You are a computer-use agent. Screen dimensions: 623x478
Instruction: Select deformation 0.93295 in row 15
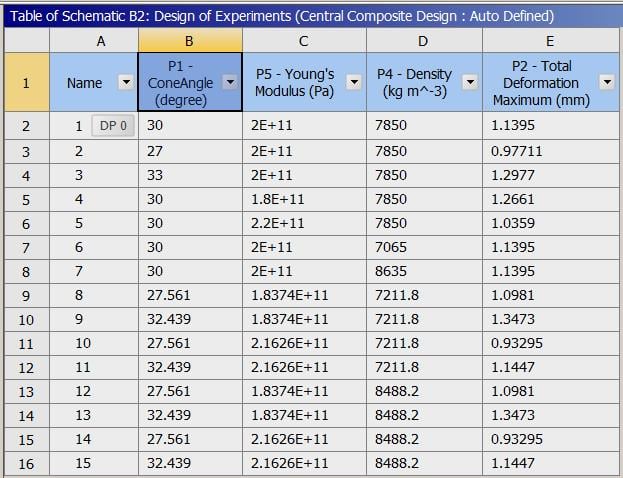click(x=551, y=439)
